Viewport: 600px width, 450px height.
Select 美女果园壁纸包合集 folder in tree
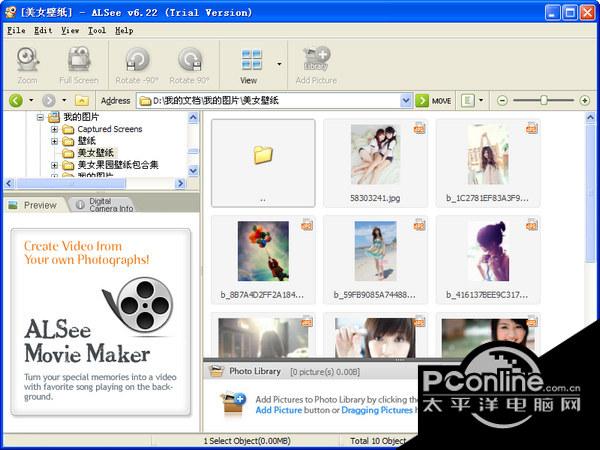(118, 165)
